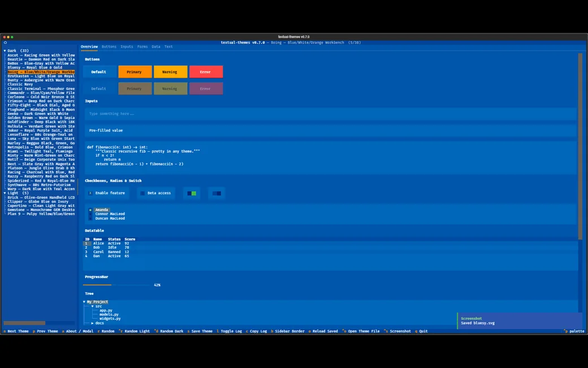Click the header circle icon at top-left
The height and width of the screenshot is (368, 588).
click(5, 42)
